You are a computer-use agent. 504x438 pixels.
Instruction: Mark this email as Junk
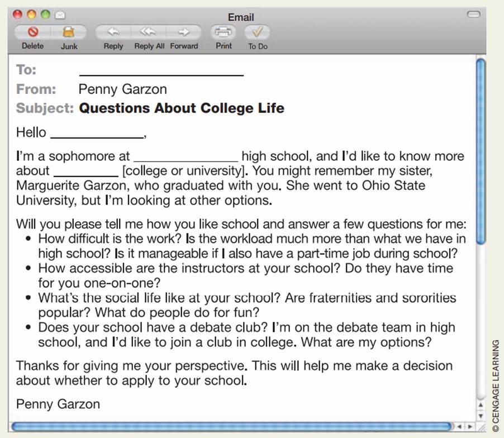(x=69, y=32)
